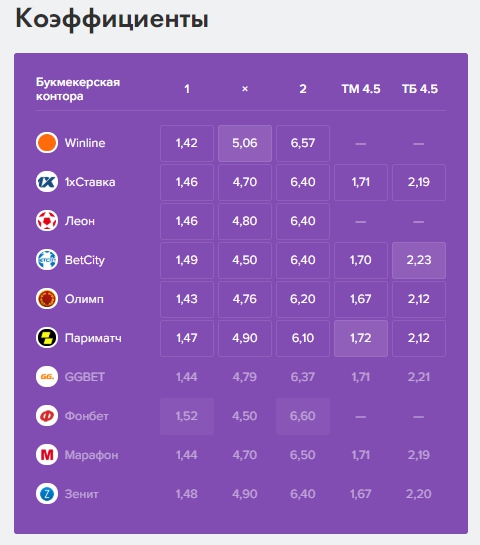
Task: Select 1xСтавка ТБ 4.5 odds 2,19
Action: click(419, 182)
